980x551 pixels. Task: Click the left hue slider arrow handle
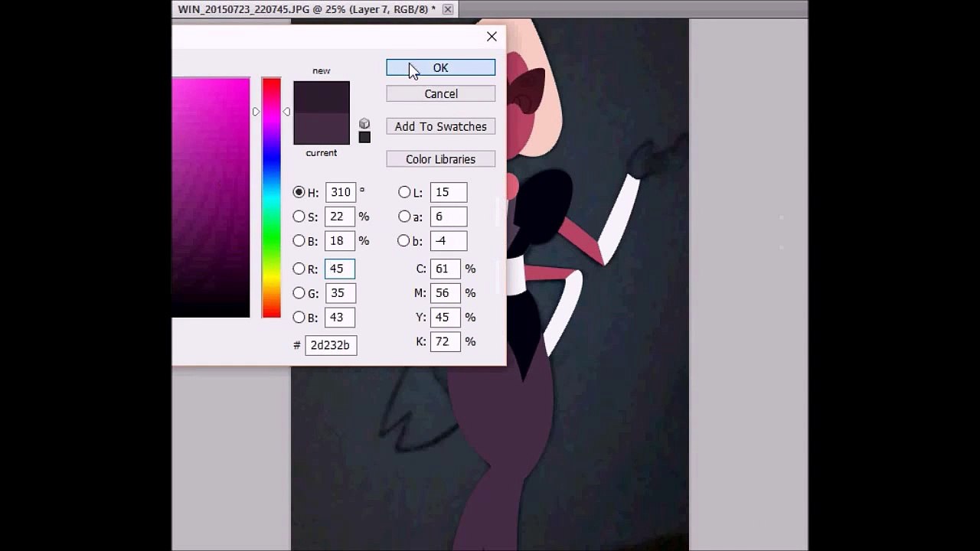pyautogui.click(x=256, y=112)
